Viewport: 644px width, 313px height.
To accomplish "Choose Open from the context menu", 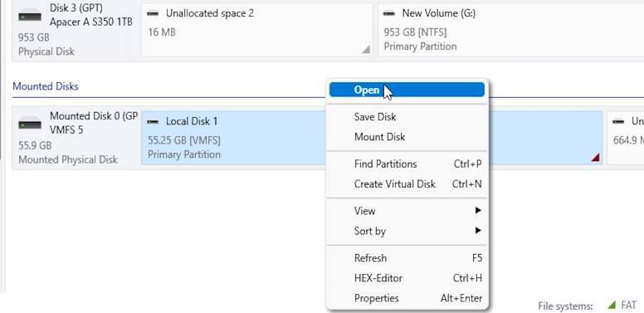I will point(407,90).
